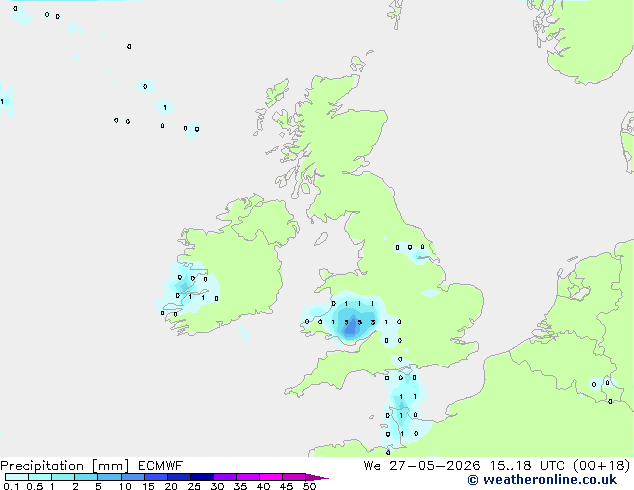The height and width of the screenshot is (490, 634).
Task: Click the date "We 27-05-2026"
Action: (x=421, y=466)
